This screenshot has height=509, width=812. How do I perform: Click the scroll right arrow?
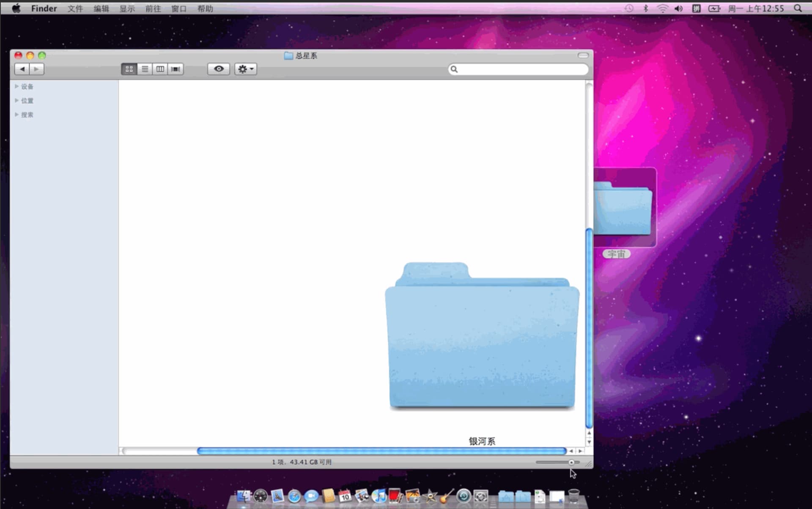[580, 451]
